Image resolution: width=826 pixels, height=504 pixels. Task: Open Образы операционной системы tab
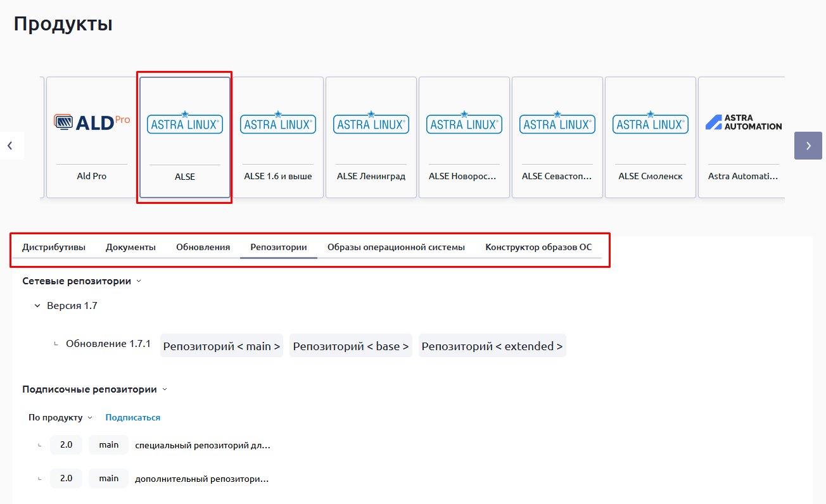pyautogui.click(x=396, y=248)
